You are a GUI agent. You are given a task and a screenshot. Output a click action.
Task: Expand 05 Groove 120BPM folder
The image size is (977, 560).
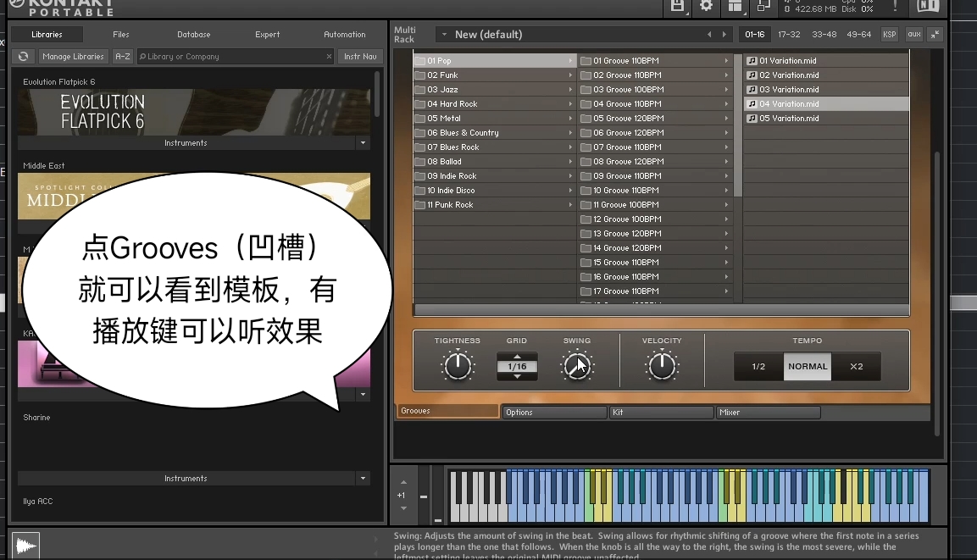[x=655, y=118]
